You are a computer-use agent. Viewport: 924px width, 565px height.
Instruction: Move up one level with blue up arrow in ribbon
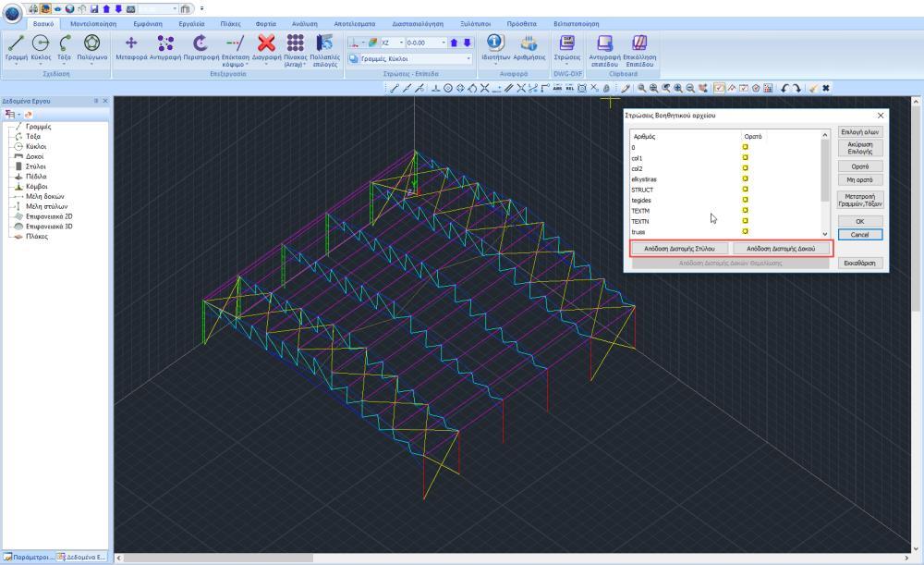point(454,43)
